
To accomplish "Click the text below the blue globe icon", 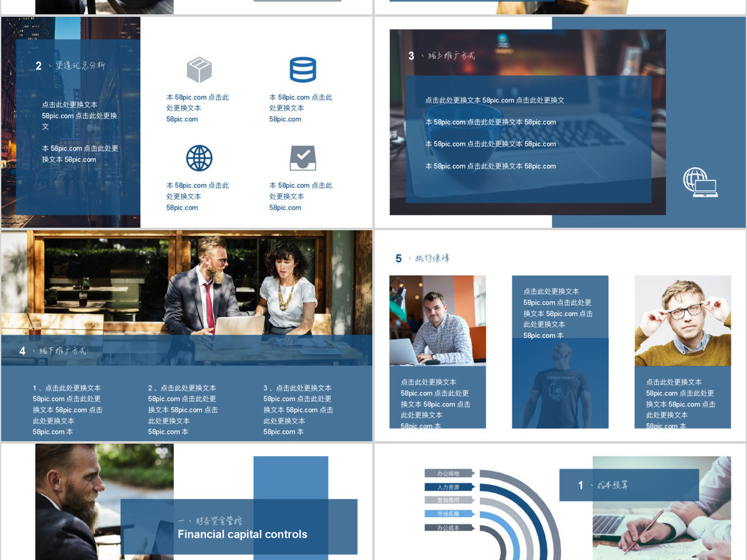I will point(198,197).
